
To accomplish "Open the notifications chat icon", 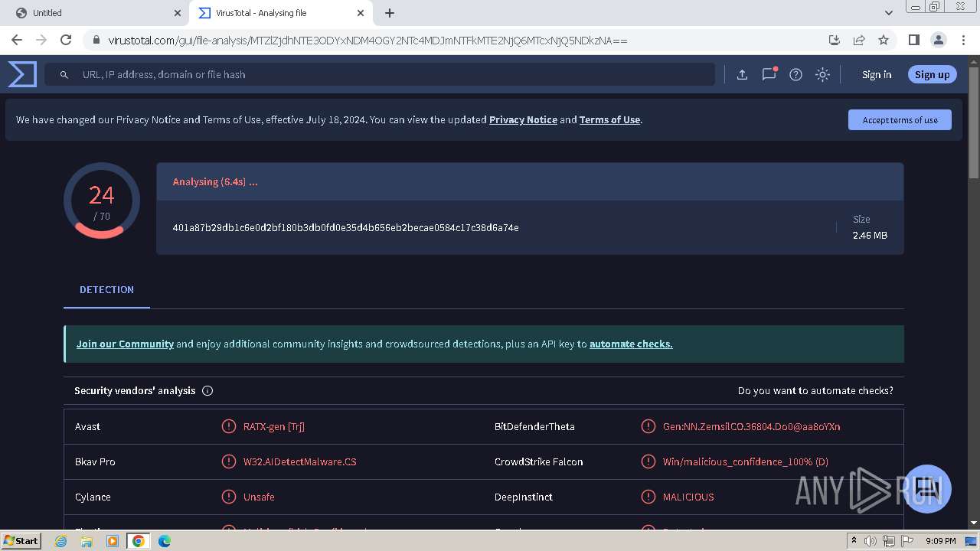I will [769, 74].
